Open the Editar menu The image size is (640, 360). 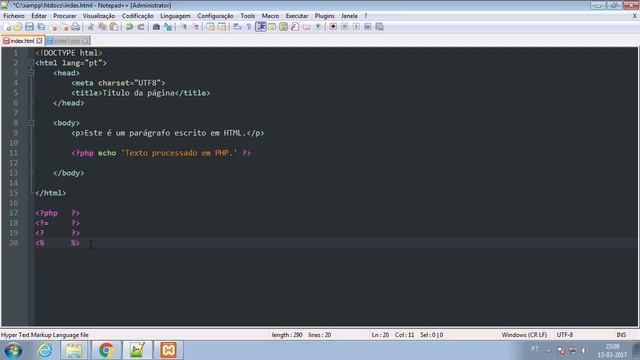pos(39,16)
